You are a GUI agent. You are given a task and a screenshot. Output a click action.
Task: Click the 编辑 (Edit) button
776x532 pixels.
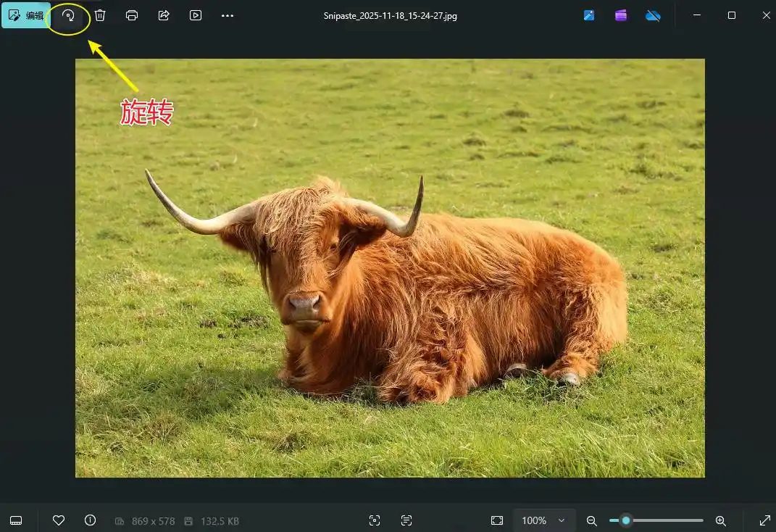coord(26,15)
